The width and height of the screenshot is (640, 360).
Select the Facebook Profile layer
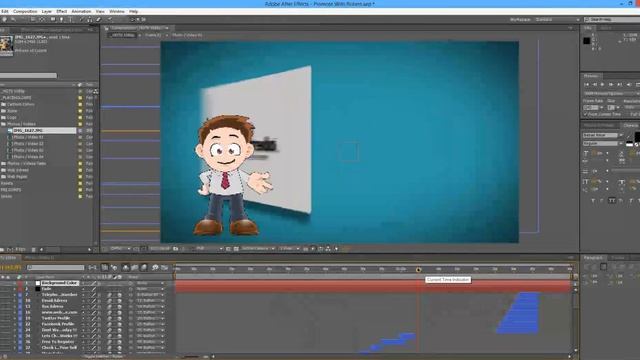click(58, 324)
